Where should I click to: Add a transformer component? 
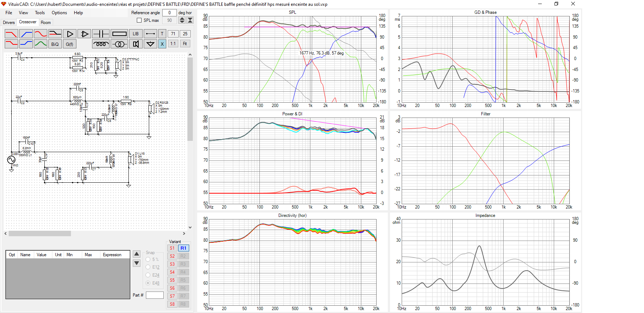click(119, 44)
